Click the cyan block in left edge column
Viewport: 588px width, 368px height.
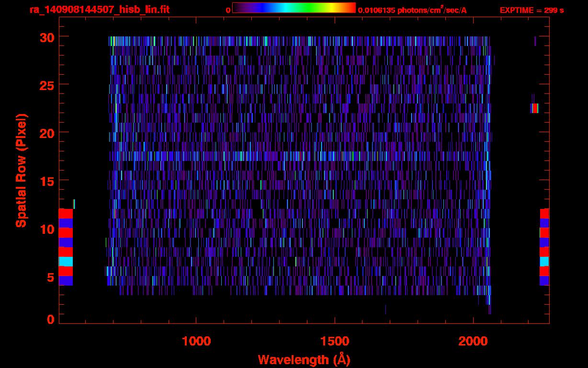[66, 262]
